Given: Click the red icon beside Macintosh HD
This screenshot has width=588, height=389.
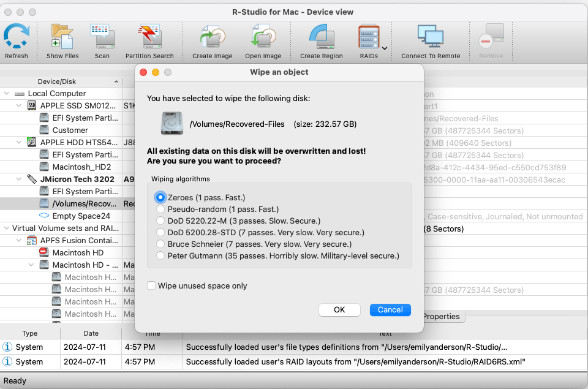Looking at the screenshot, I should click(x=44, y=252).
